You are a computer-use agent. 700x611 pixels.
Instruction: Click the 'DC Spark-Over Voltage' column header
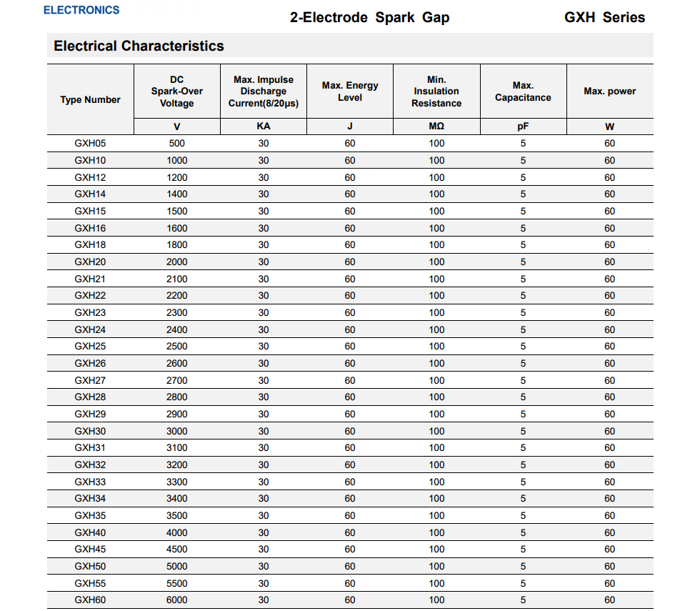(176, 91)
